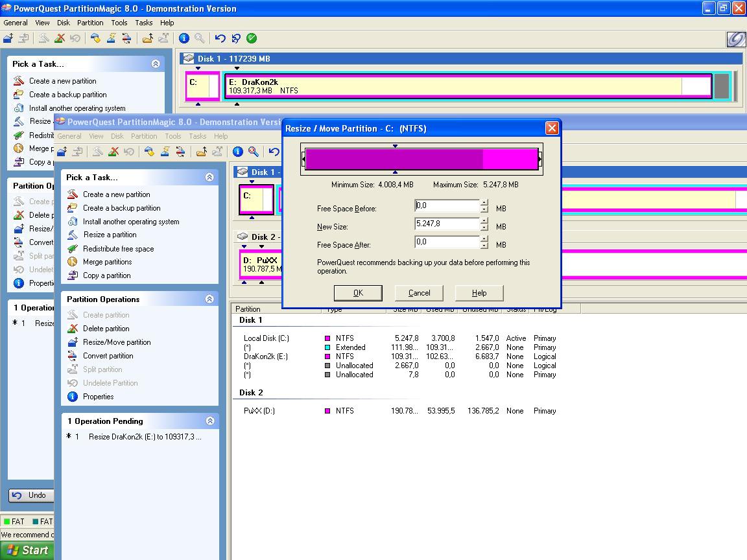This screenshot has width=747, height=560.
Task: Open Tasks menu in top window
Action: click(x=143, y=23)
